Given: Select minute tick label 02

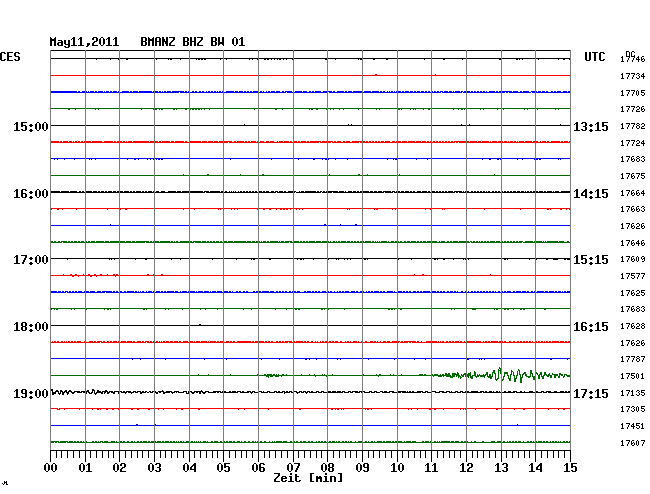Looking at the screenshot, I should pos(119,468).
